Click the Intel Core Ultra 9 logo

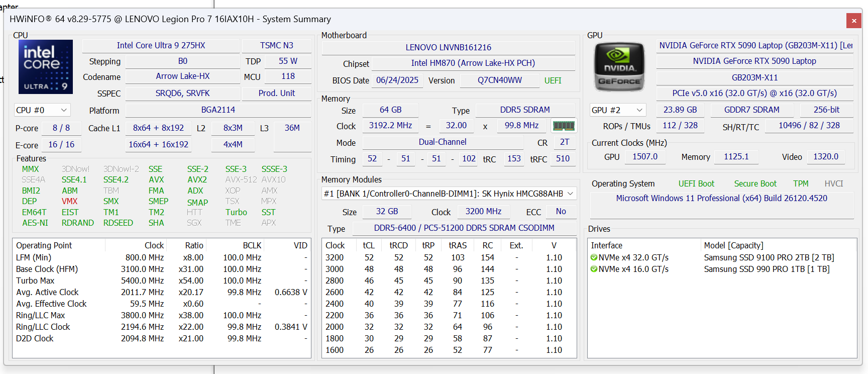click(46, 67)
